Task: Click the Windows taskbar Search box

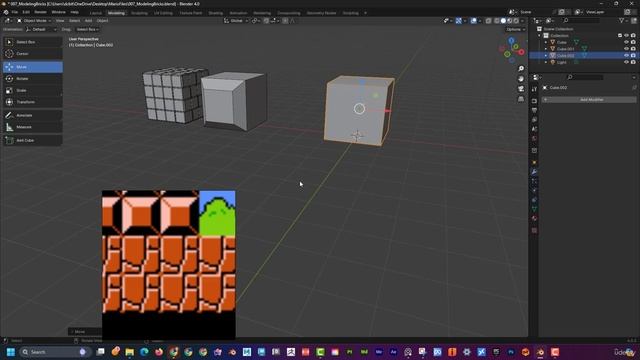Action: coord(54,352)
